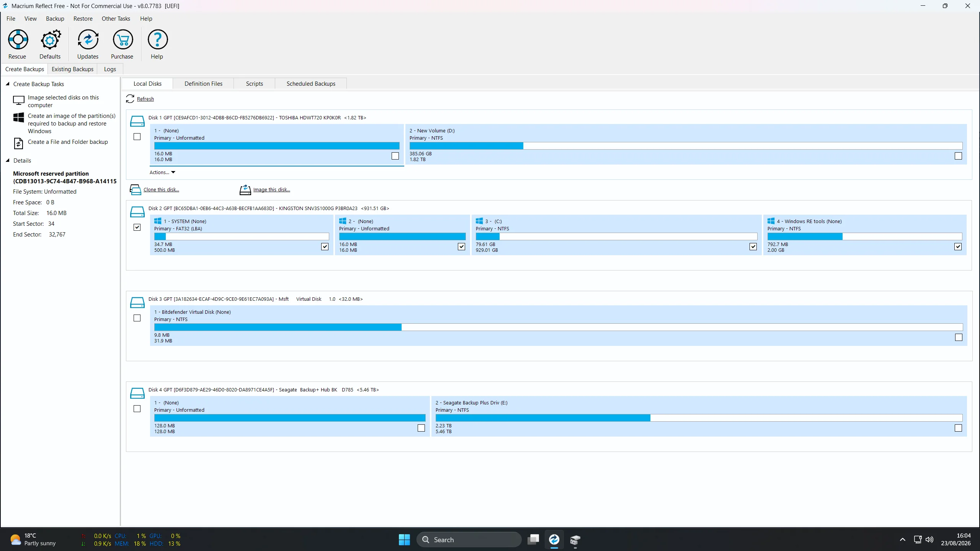
Task: Click the Image this disk icon
Action: [245, 189]
